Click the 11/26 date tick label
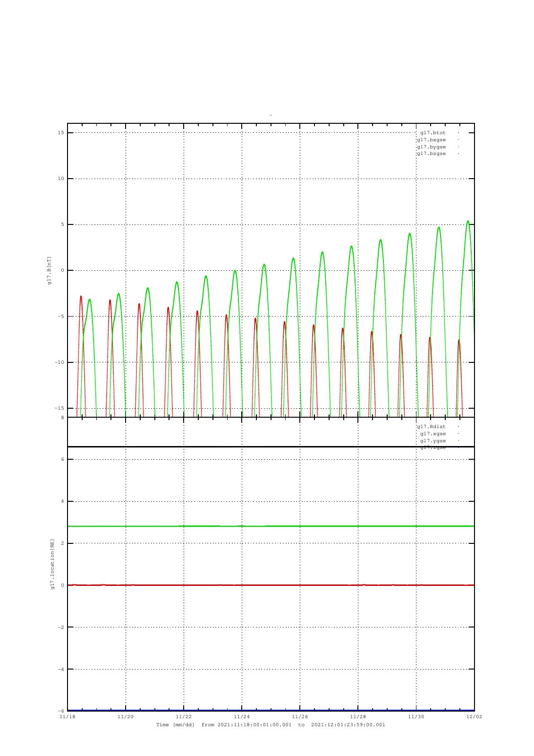Viewport: 534px width, 756px height. click(300, 716)
